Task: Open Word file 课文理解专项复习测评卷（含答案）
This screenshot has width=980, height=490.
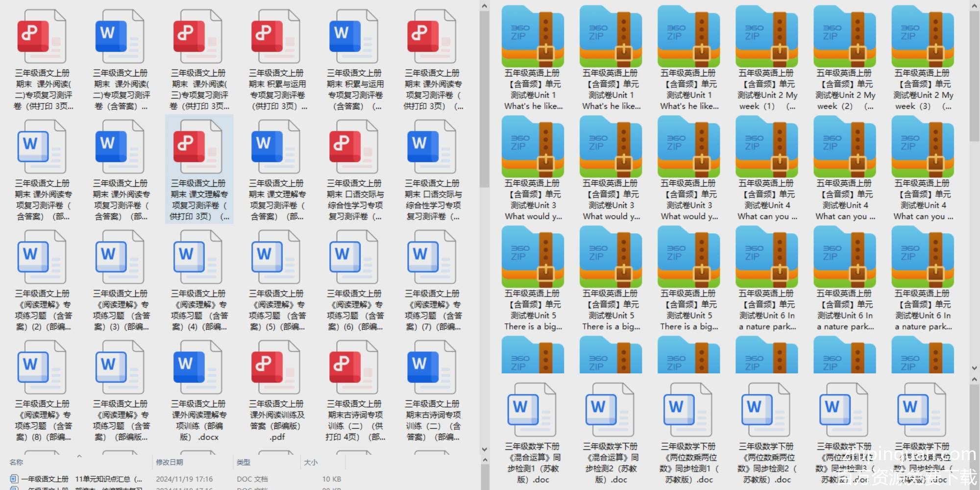Action: click(x=277, y=170)
